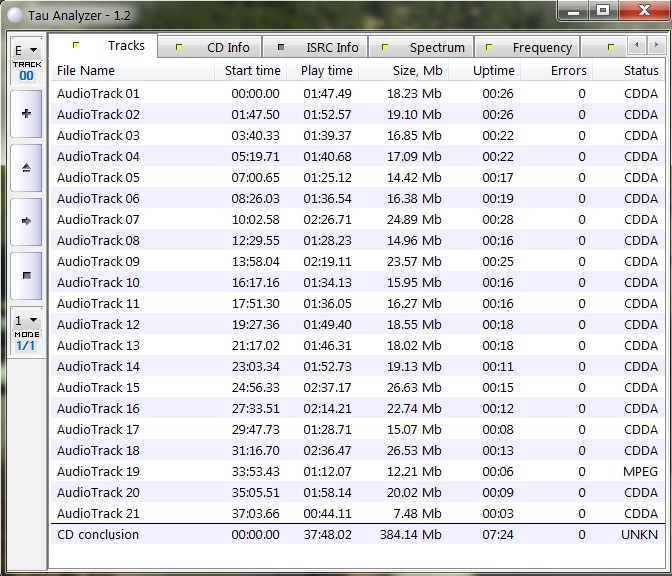Click the plus button in left sidebar
Image resolution: width=672 pixels, height=576 pixels.
[x=25, y=114]
